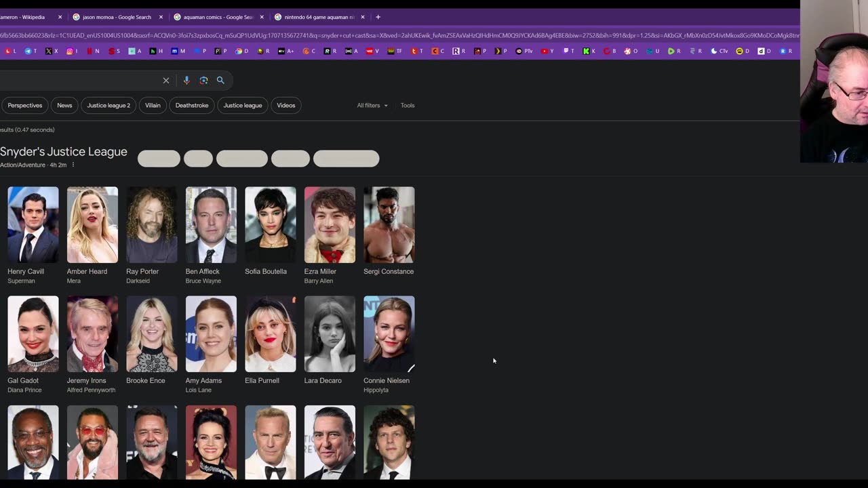The image size is (868, 488).
Task: Select the Justice league 2 filter chip
Action: click(108, 105)
